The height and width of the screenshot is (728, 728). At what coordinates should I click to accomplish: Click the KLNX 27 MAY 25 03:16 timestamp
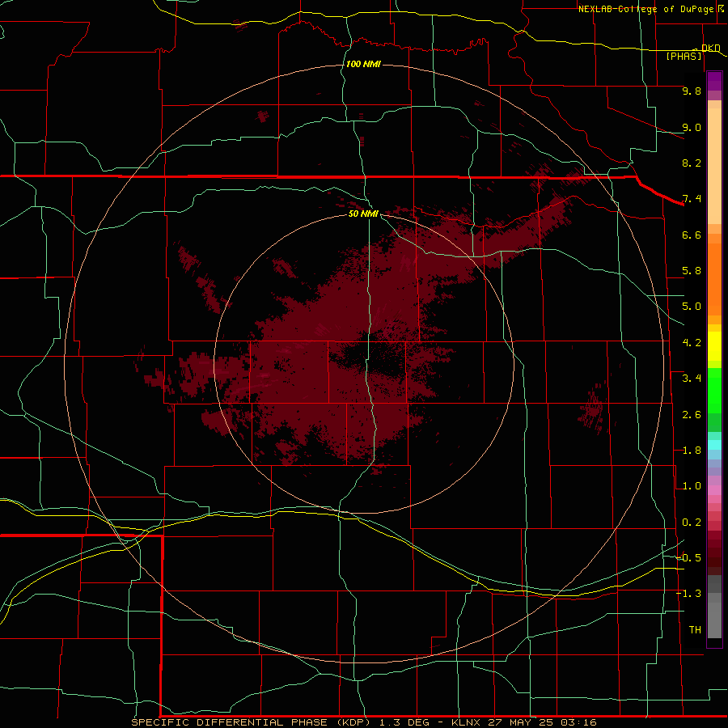tap(523, 722)
